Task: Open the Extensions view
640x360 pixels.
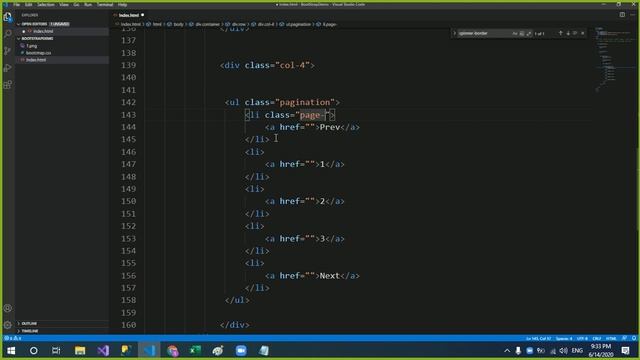Action: (x=7, y=85)
